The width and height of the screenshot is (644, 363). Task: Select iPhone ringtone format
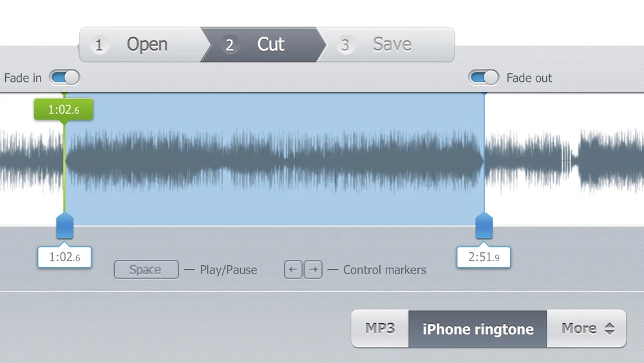tap(478, 328)
